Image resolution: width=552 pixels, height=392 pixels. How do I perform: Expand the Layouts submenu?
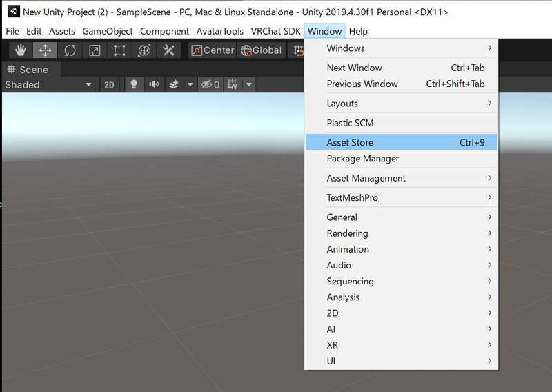click(402, 104)
